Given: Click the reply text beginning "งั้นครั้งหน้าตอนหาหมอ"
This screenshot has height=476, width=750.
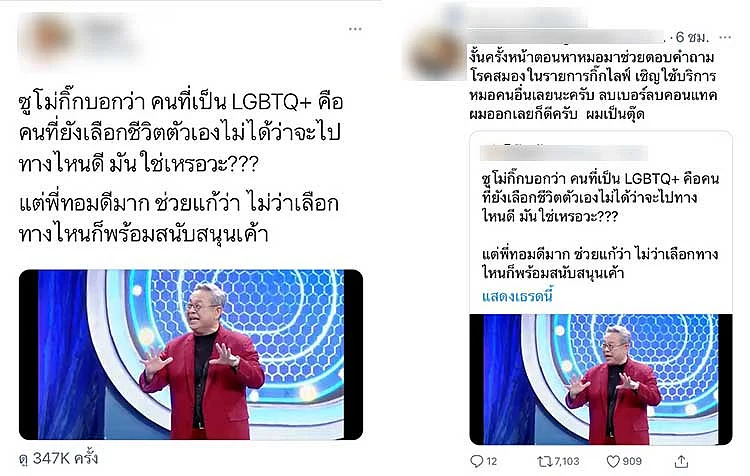Looking at the screenshot, I should click(x=593, y=86).
